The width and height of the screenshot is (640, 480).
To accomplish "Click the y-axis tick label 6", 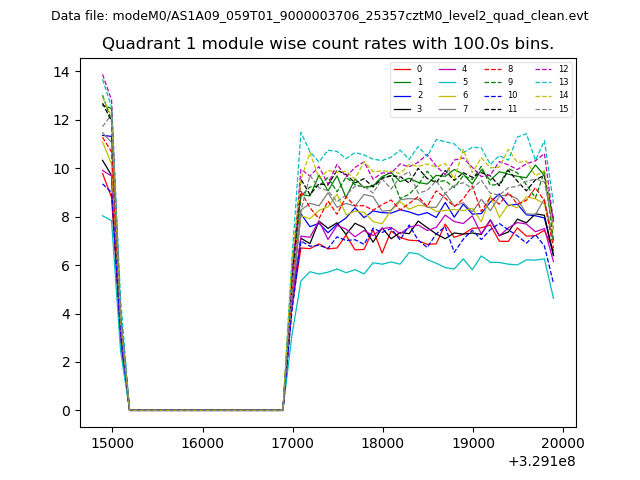I will click(65, 266).
